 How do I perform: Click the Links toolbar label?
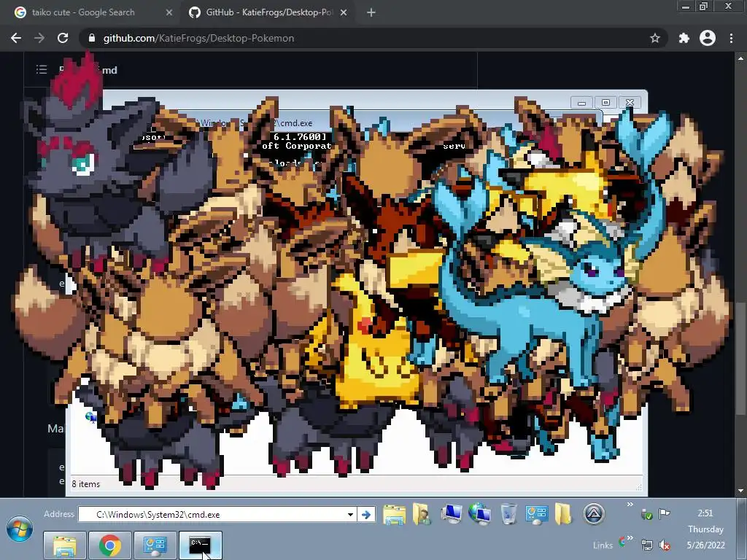point(603,545)
